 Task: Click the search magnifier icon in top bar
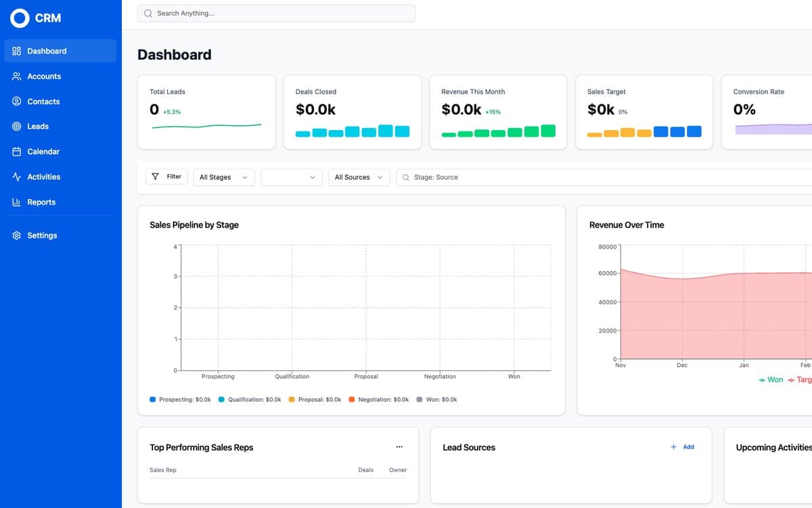coord(148,14)
